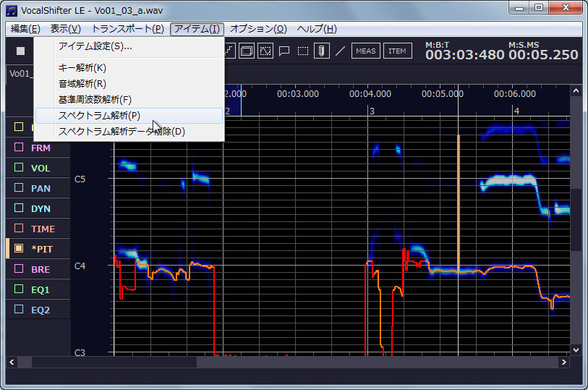Toggle the FRM checkbox
This screenshot has width=588, height=390.
19,147
